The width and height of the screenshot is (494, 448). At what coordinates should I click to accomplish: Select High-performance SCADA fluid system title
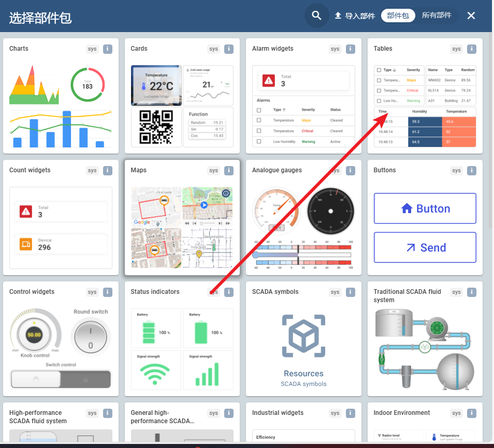pos(38,416)
